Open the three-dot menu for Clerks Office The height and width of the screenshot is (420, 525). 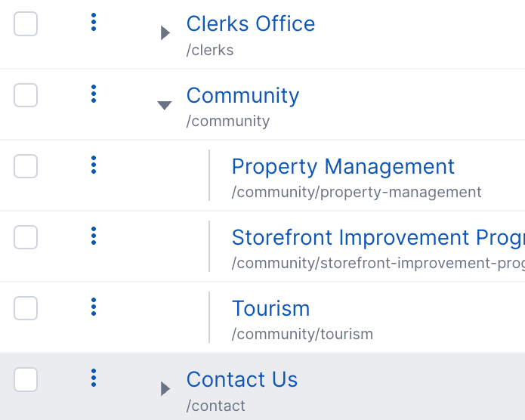pos(94,23)
